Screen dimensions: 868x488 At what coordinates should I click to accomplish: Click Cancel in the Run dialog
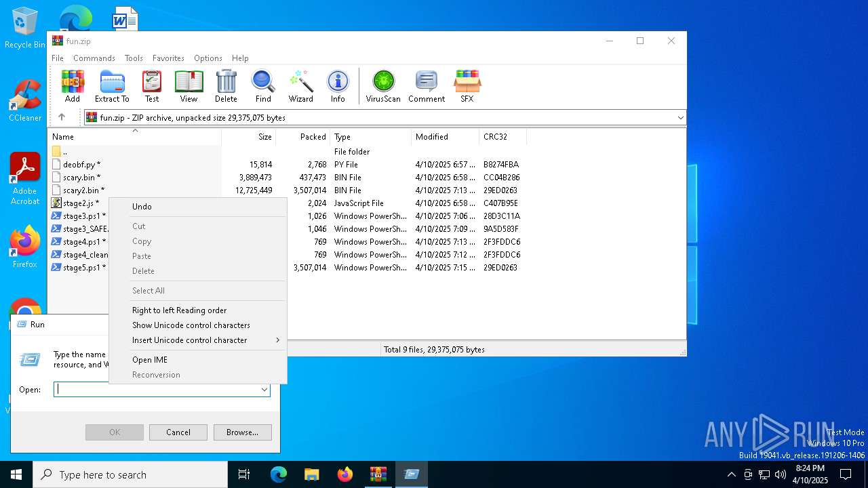click(x=178, y=432)
